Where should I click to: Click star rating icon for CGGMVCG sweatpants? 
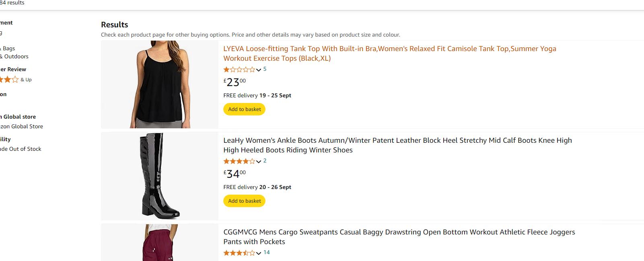(239, 253)
